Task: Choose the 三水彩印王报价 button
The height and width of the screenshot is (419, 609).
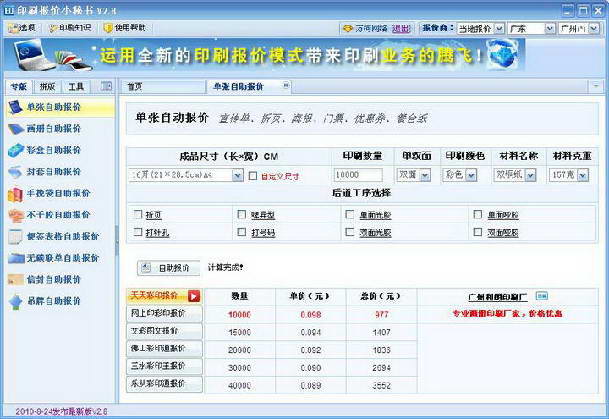Action: coord(164,366)
